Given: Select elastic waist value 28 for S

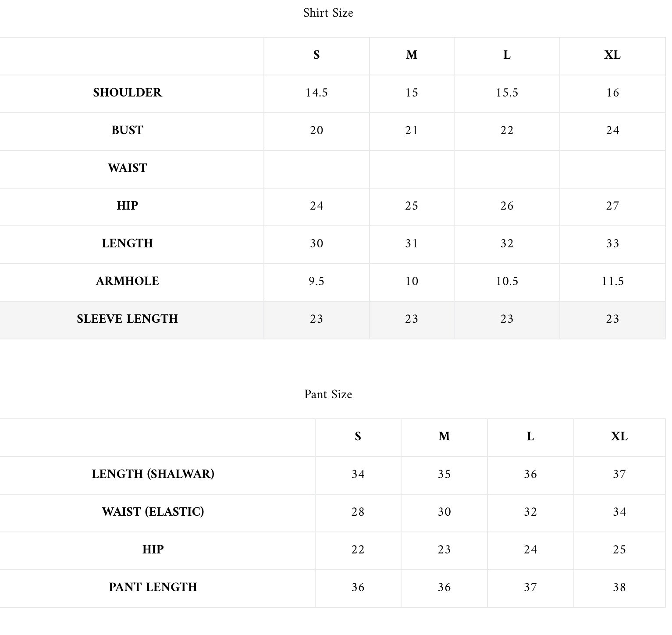Looking at the screenshot, I should pos(358,512).
